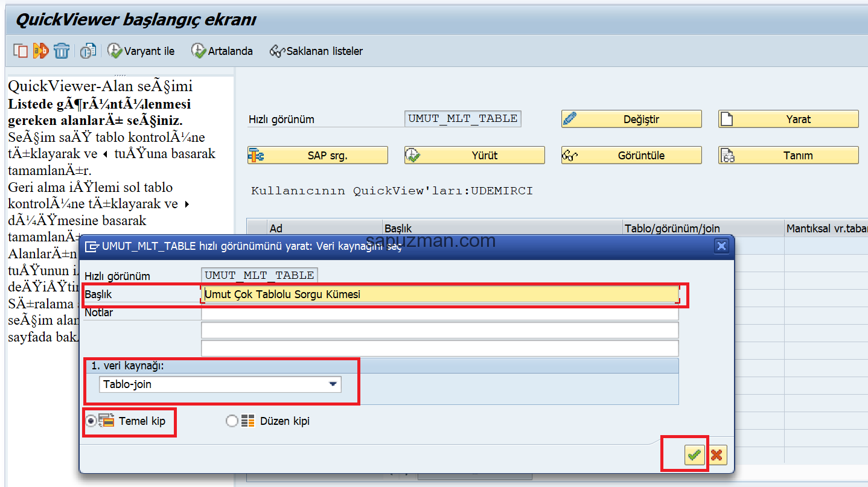Switch to Düzen kipi mode
The height and width of the screenshot is (487, 868).
232,421
